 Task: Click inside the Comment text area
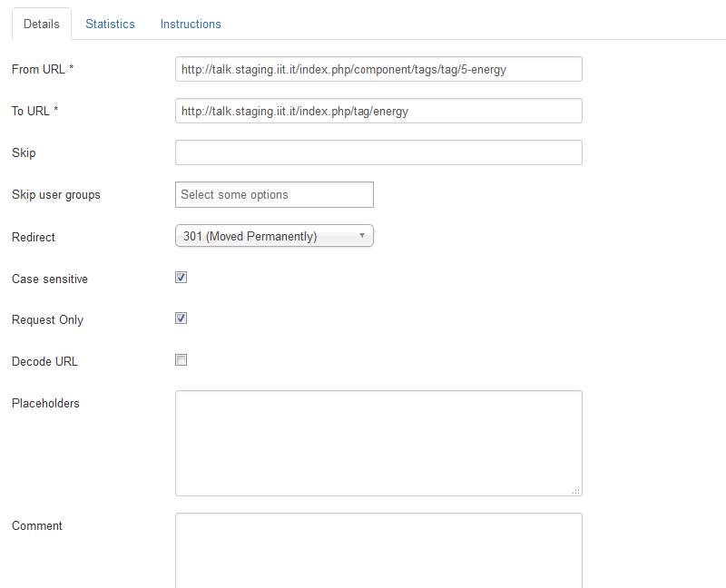(x=378, y=551)
